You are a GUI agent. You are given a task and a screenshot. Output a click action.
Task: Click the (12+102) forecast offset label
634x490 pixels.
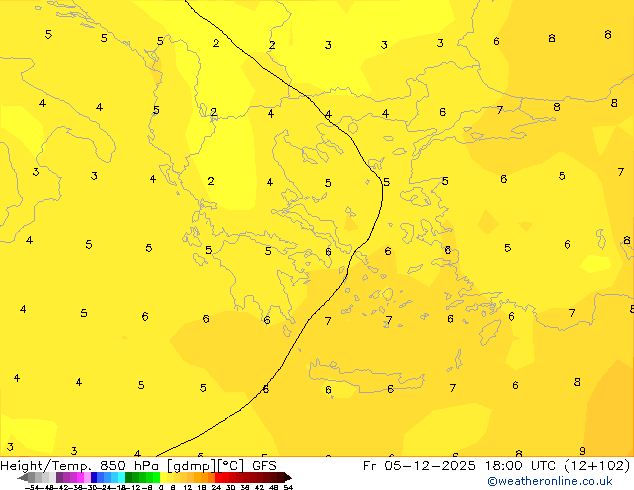(597, 466)
